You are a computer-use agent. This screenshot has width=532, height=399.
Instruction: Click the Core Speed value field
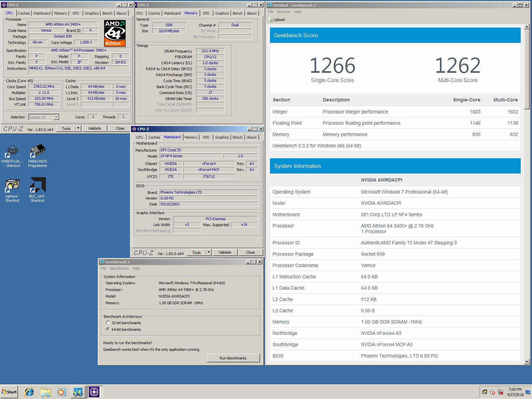44,86
